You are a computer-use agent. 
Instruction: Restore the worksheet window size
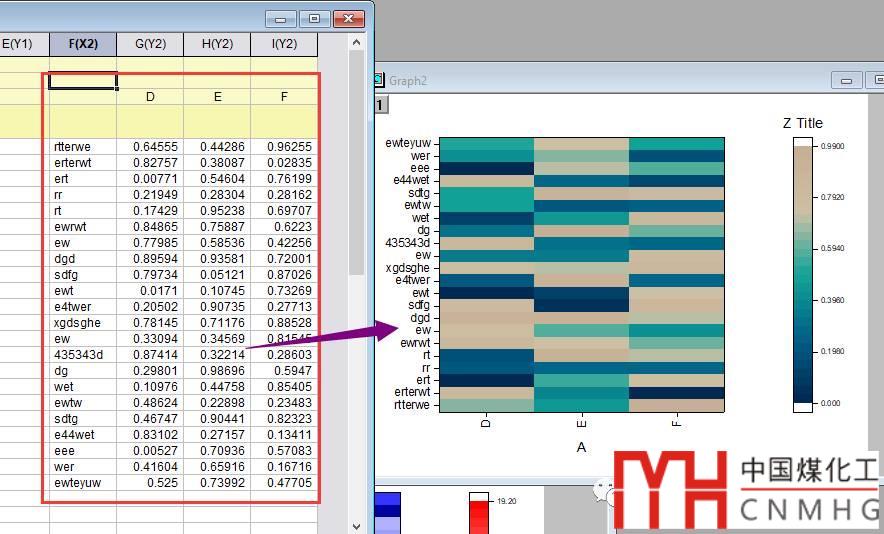tap(314, 19)
